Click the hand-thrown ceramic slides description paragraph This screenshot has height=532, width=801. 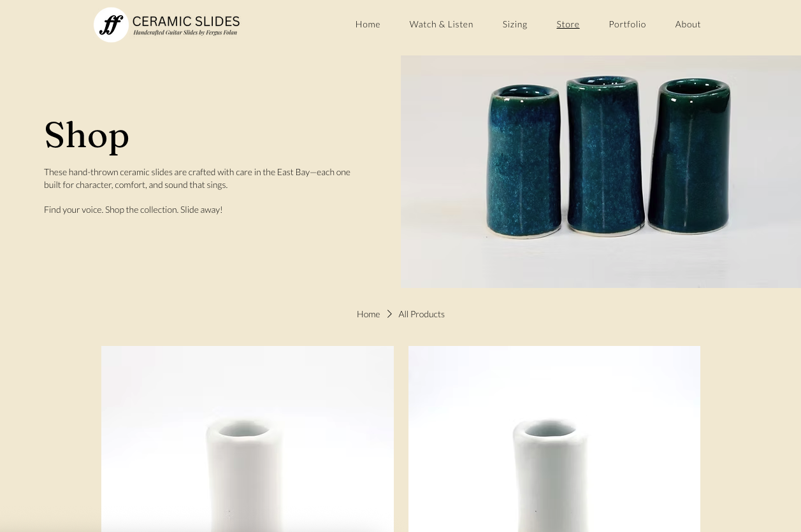[x=198, y=178]
